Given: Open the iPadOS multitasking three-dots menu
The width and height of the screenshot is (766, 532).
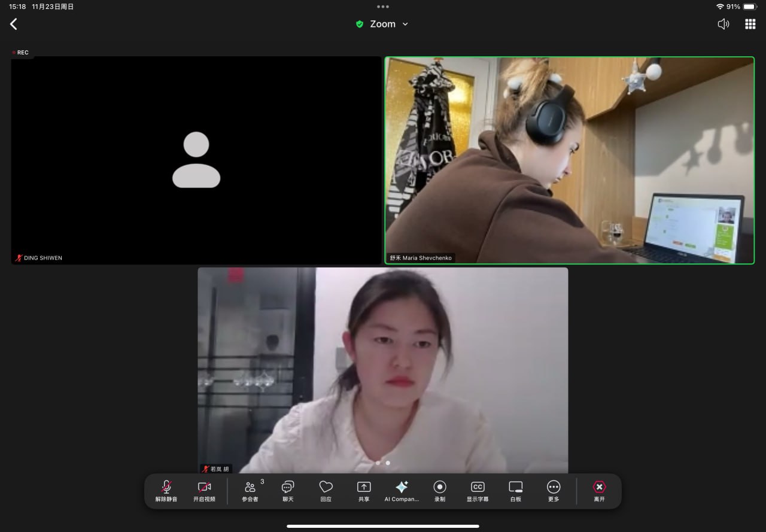Looking at the screenshot, I should click(383, 7).
